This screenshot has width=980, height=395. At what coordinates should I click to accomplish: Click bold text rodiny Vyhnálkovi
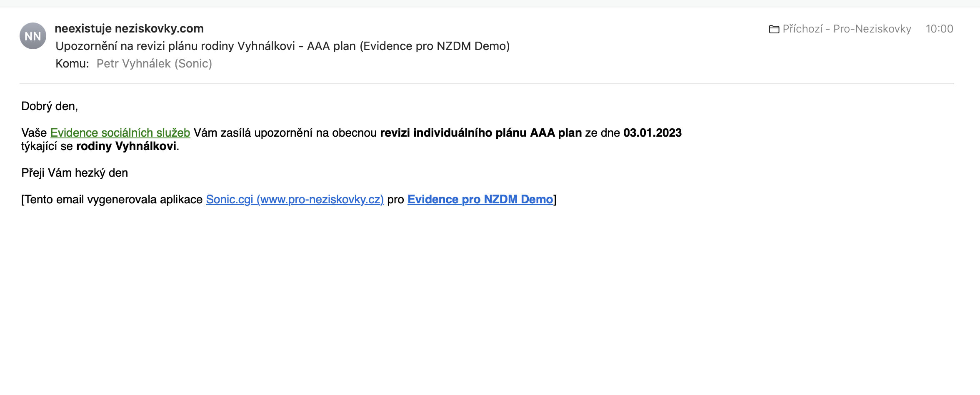click(126, 146)
